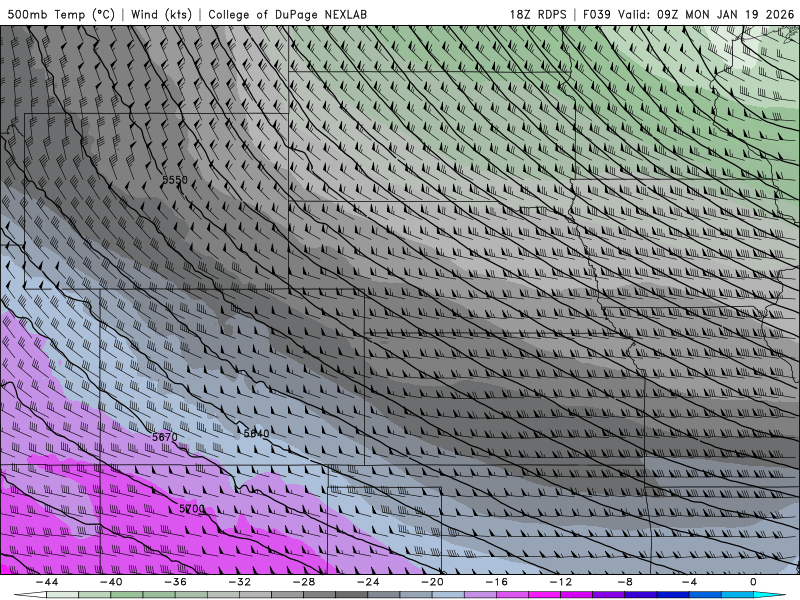This screenshot has height=600, width=800.
Task: Click the -8 colorbar tick label
Action: pyautogui.click(x=625, y=582)
